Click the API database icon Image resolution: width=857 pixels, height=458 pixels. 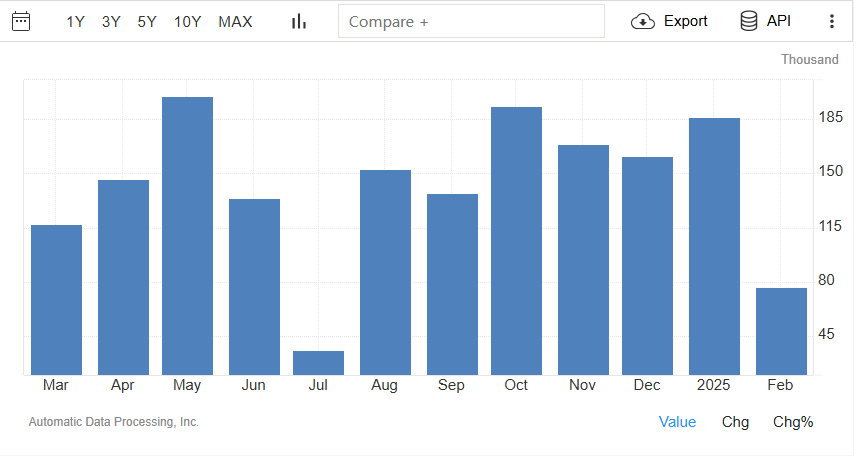click(748, 21)
